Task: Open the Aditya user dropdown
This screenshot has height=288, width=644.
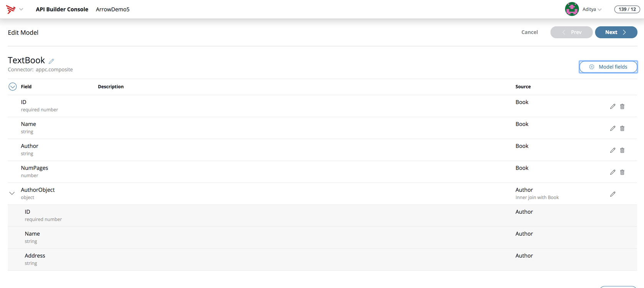Action: 592,9
